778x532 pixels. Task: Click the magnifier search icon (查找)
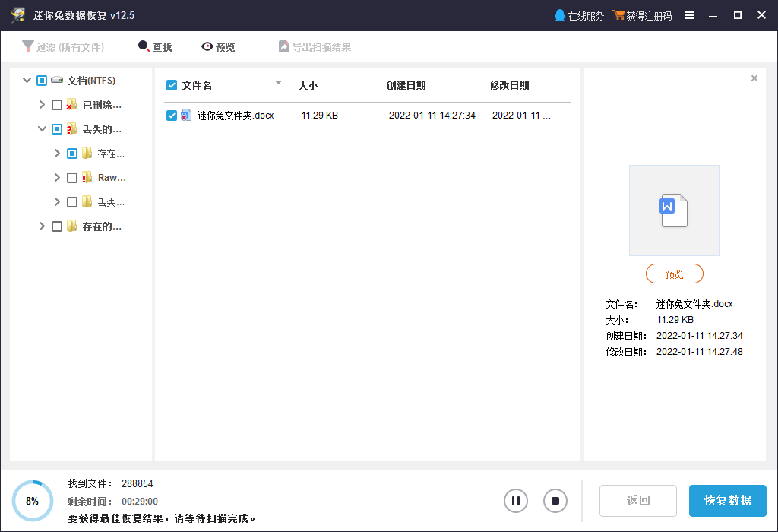coord(144,46)
